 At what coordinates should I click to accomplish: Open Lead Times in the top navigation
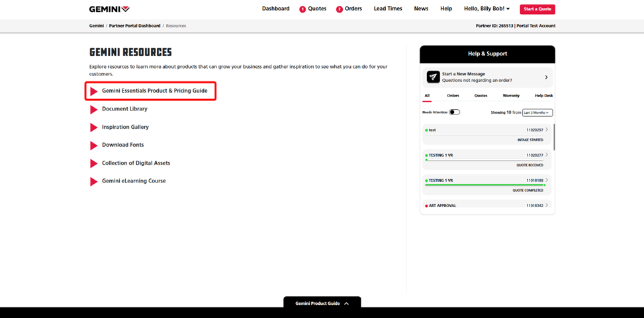click(388, 9)
